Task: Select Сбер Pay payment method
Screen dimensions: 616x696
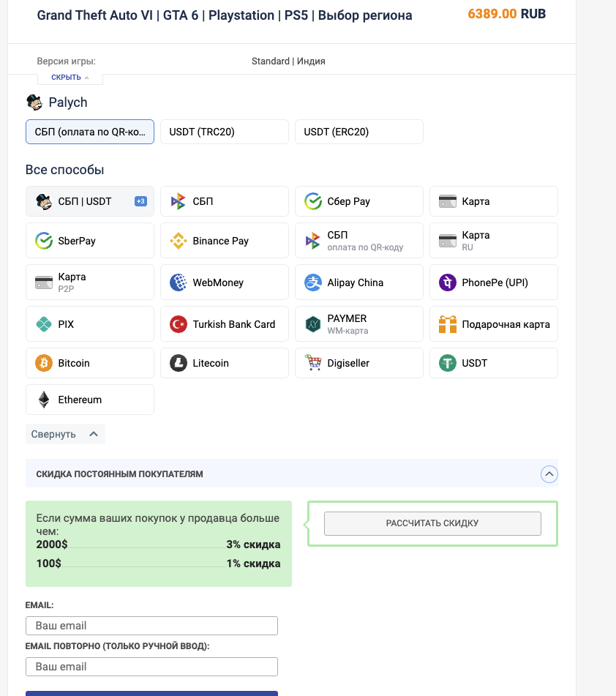Action: (x=359, y=201)
